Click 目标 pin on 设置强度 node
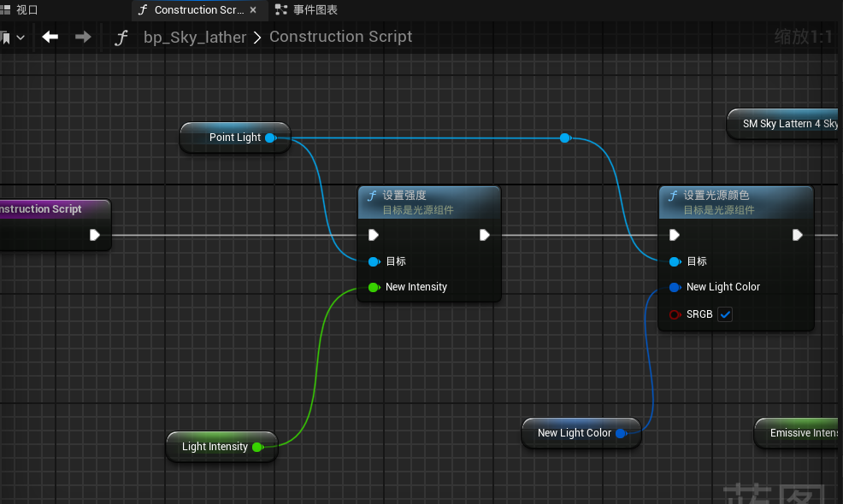 (374, 261)
